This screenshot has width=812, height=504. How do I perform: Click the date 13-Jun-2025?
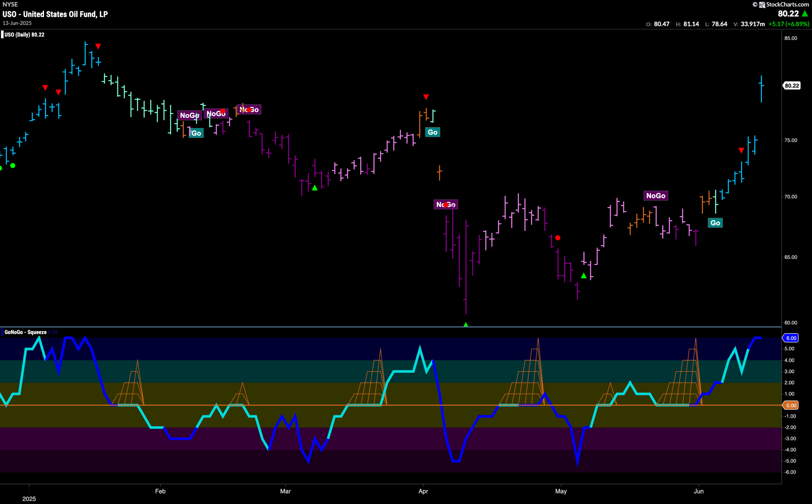coord(17,23)
